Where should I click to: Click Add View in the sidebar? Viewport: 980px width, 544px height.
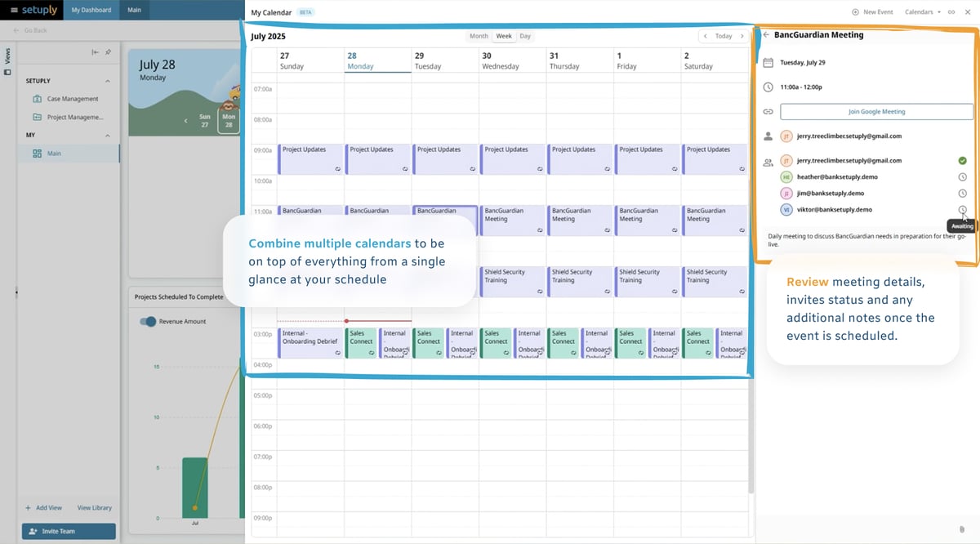(43, 508)
